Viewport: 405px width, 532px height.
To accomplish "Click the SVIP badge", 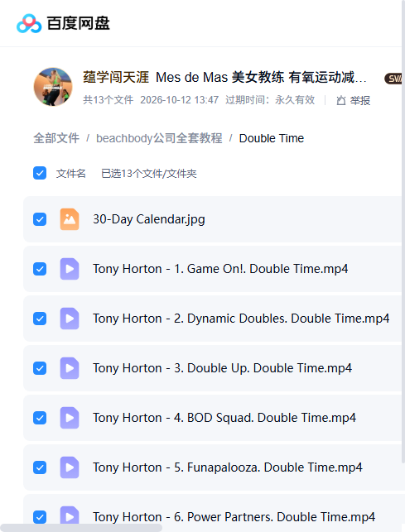I will [394, 79].
